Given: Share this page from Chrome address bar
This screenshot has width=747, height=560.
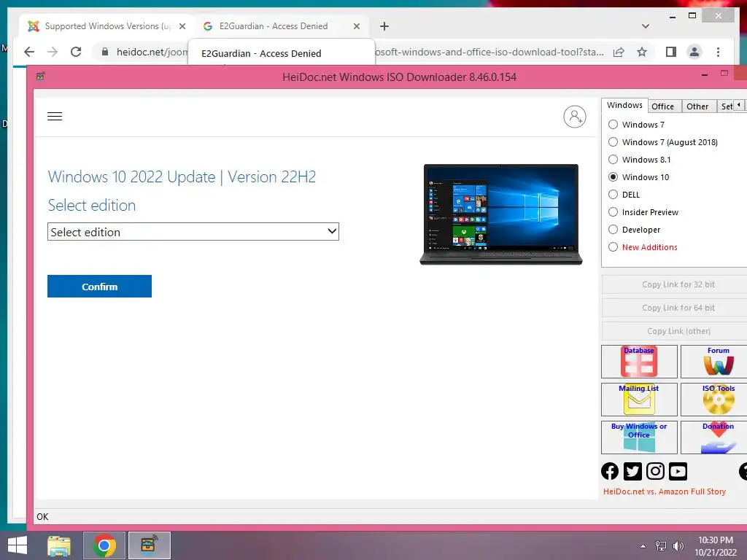Looking at the screenshot, I should [x=619, y=52].
